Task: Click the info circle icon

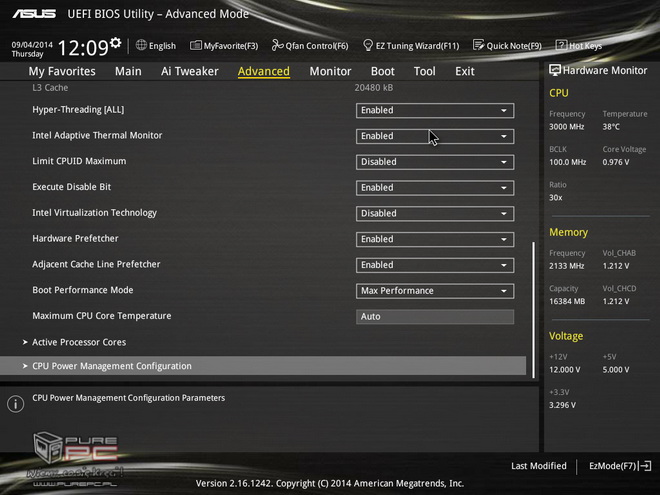Action: [x=16, y=404]
